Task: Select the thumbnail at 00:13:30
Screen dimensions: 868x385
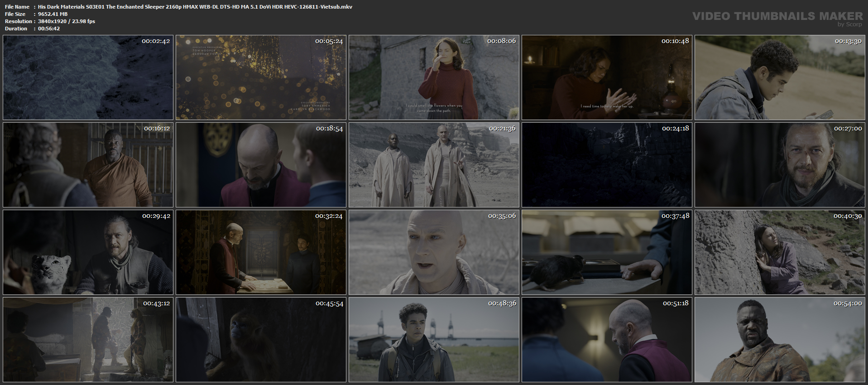Action: (780, 77)
